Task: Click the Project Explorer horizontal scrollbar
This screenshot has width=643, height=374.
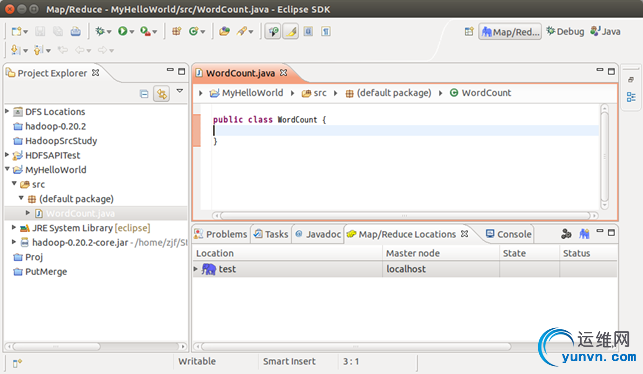Action: pyautogui.click(x=96, y=347)
